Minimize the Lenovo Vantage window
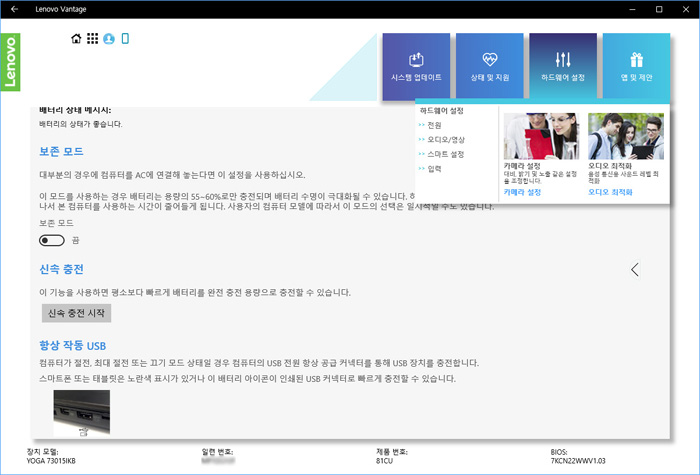 click(x=632, y=9)
